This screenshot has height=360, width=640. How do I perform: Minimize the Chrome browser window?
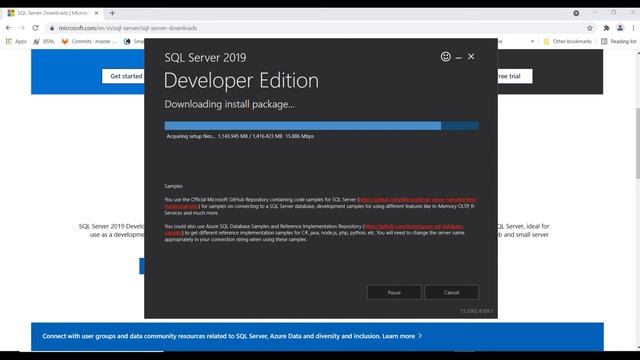[x=595, y=13]
